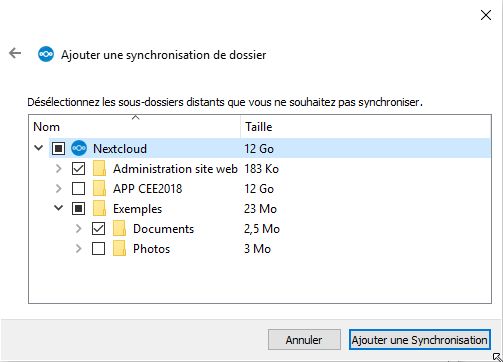Select the Administration site web folder icon
503x362 pixels.
point(99,169)
